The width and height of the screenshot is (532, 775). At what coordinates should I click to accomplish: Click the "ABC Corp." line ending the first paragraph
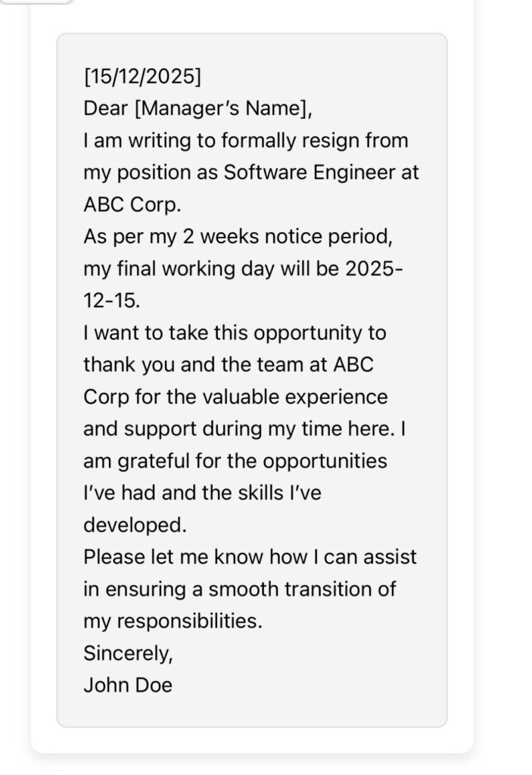click(132, 205)
